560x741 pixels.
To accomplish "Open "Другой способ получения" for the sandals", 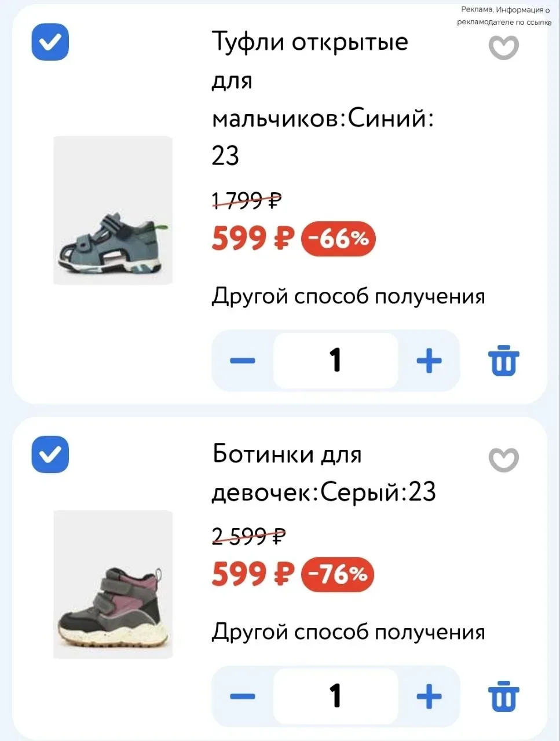I will 348,296.
